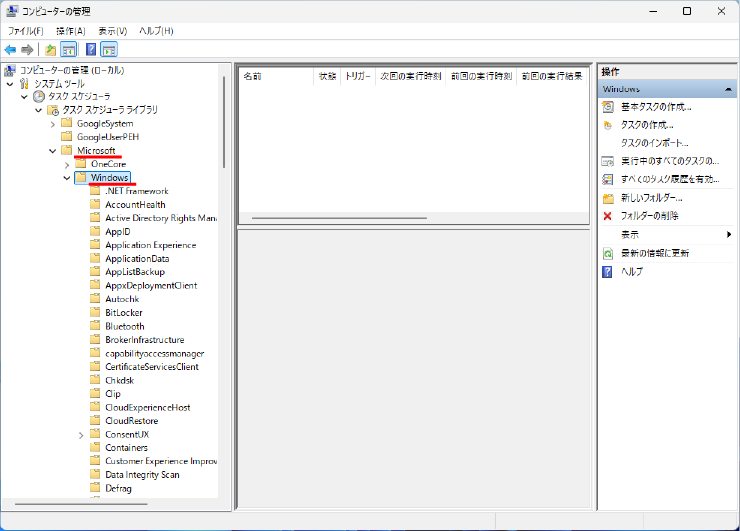Click タスクのインポート action link
This screenshot has height=531, width=740.
tap(654, 143)
